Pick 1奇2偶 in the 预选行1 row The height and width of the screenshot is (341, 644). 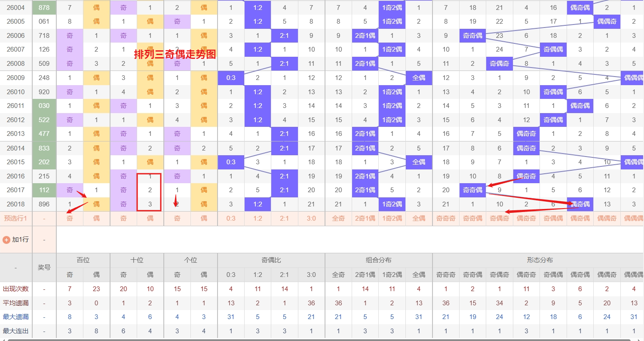click(x=392, y=218)
